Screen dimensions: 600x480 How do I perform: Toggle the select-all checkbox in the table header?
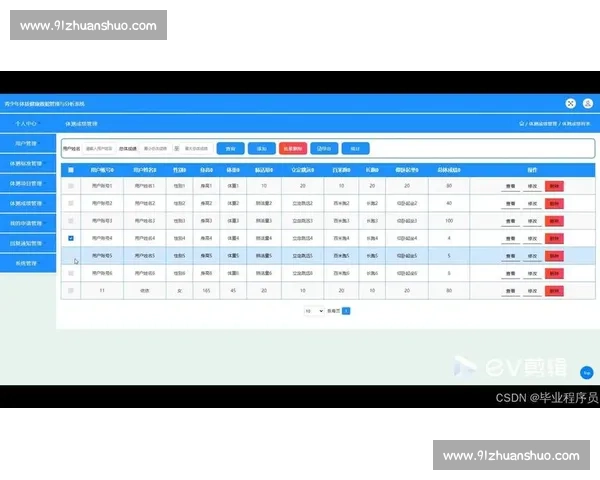coord(71,170)
